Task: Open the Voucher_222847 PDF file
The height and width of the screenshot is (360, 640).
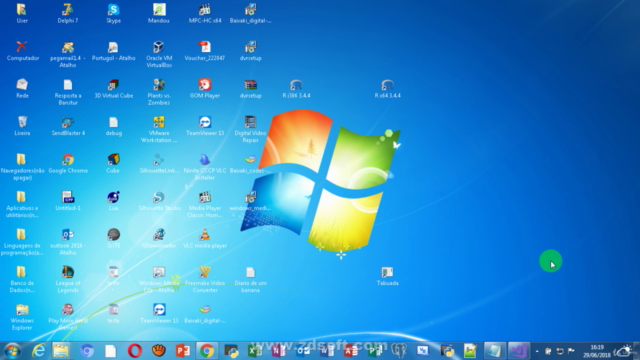Action: coord(205,51)
